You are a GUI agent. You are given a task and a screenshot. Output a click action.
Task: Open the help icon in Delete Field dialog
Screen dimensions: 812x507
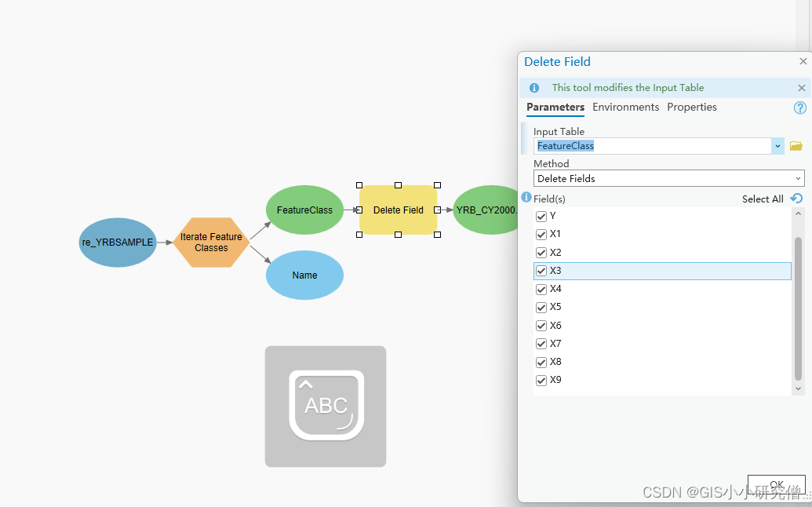pos(799,108)
